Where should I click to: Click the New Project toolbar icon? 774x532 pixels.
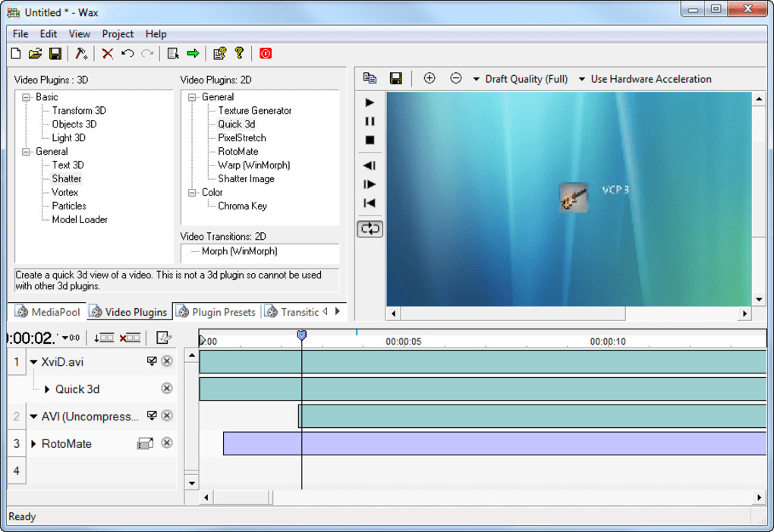pos(16,53)
